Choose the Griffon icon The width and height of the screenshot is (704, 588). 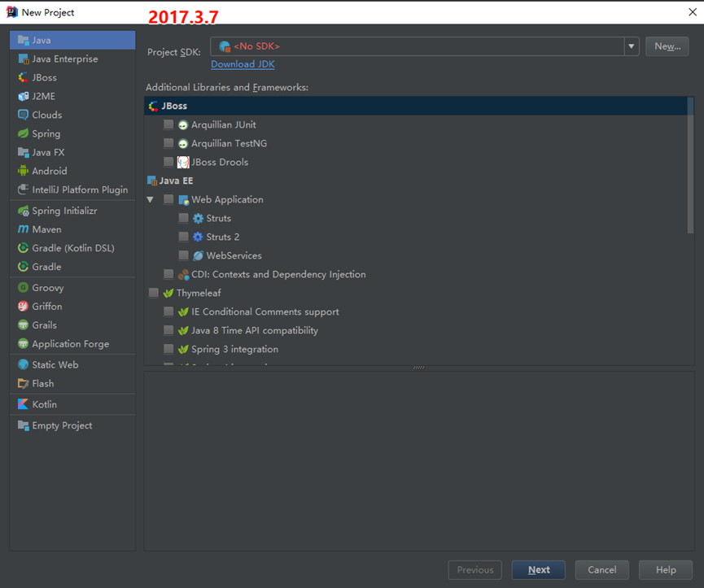tap(24, 307)
